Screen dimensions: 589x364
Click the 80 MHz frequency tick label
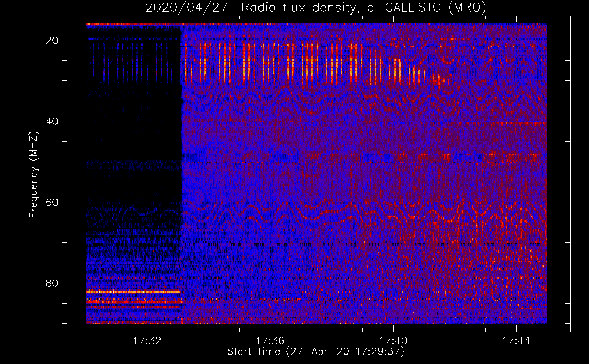pos(52,283)
